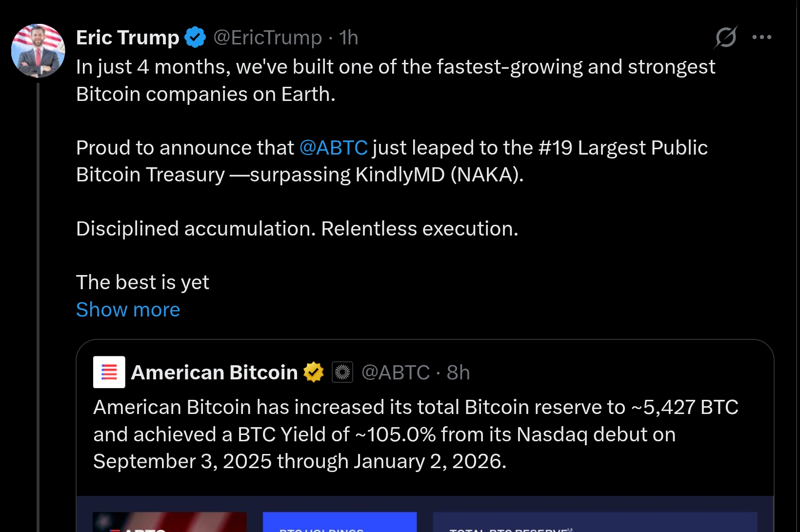Image resolution: width=800 pixels, height=532 pixels.
Task: Click the Total BTC Reserve image panel
Action: click(x=595, y=522)
